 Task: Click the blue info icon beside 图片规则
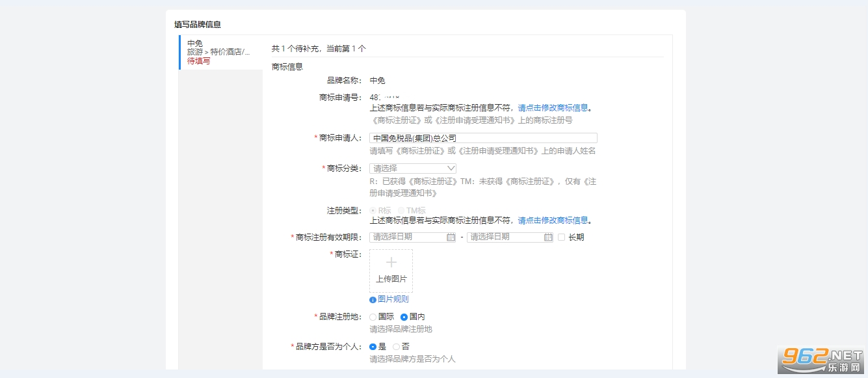click(373, 300)
